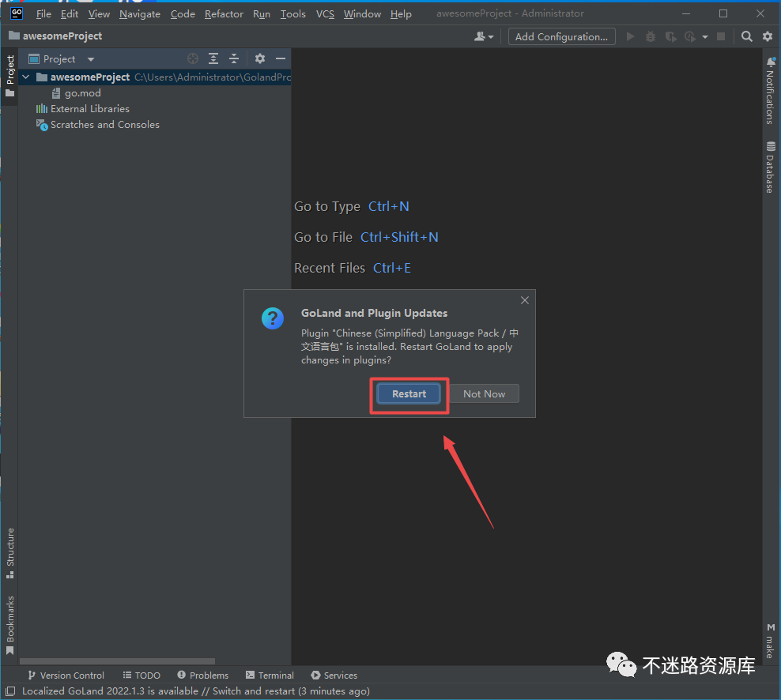
Task: Select Scratches and Consoles node
Action: (x=98, y=125)
